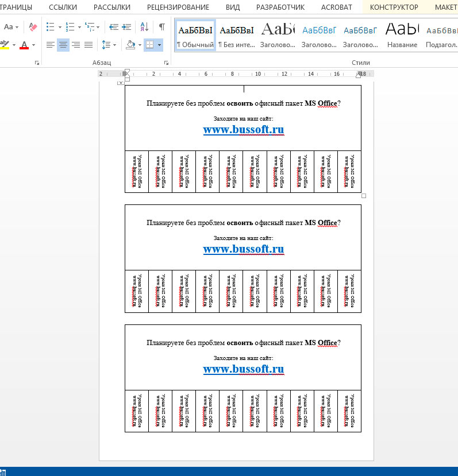Open the ССЫЛКИ ribbon tab
Screen dimensions: 458x476
[x=63, y=7]
